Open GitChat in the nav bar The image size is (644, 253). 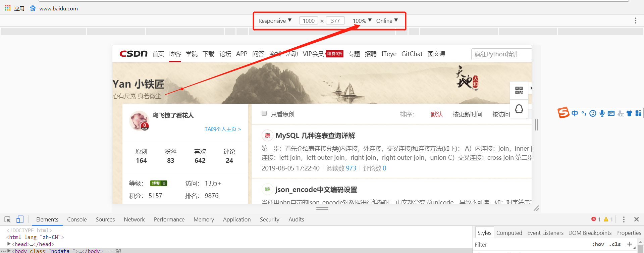pyautogui.click(x=412, y=54)
